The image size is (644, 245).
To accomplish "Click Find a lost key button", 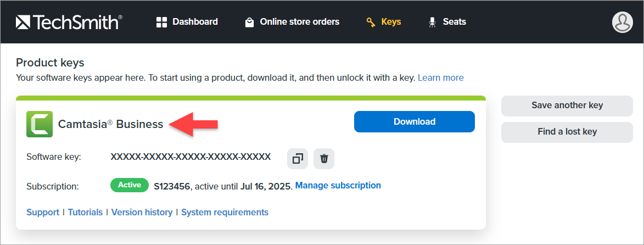I will pos(567,132).
